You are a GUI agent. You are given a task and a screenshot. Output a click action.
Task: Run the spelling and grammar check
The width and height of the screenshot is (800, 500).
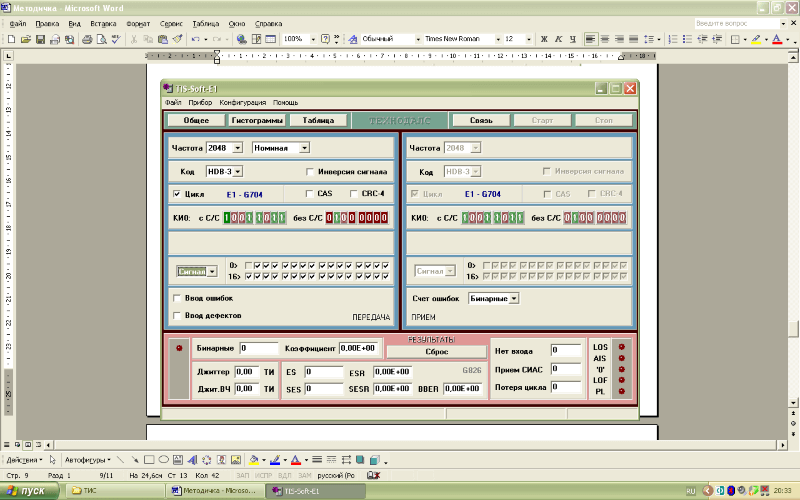pos(116,39)
